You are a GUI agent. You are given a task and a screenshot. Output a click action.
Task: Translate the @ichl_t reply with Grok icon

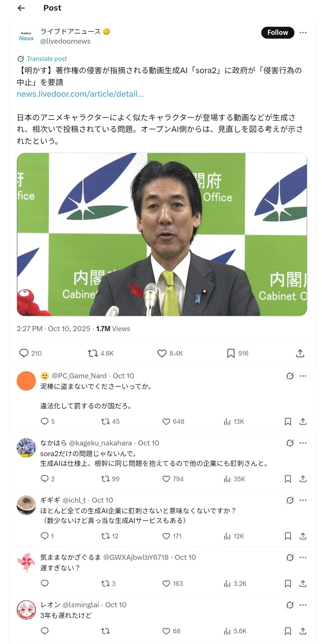(x=290, y=500)
